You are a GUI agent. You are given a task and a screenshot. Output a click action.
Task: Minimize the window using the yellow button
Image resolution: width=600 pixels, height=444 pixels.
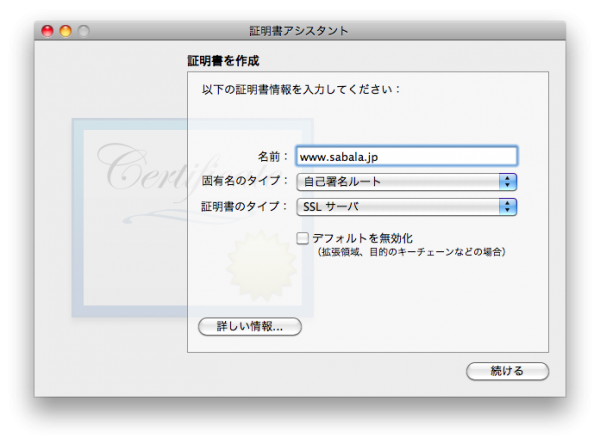click(x=66, y=31)
